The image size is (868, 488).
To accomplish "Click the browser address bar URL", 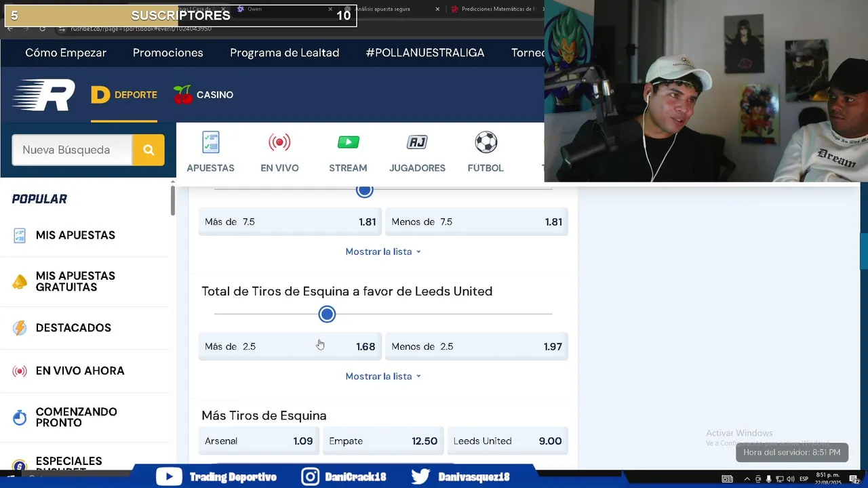I will tap(141, 28).
